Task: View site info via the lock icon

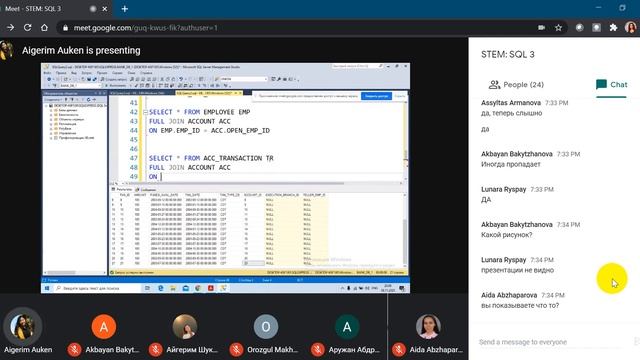Action: pyautogui.click(x=65, y=28)
